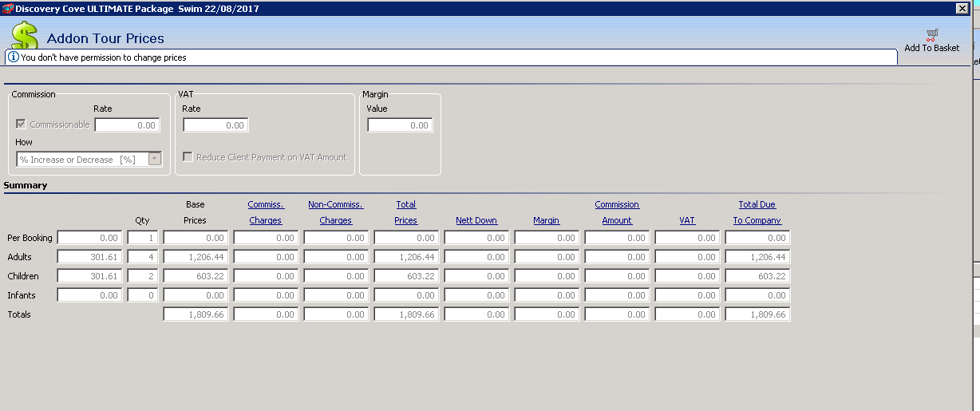Click the Infants row label
980x411 pixels.
(20, 295)
